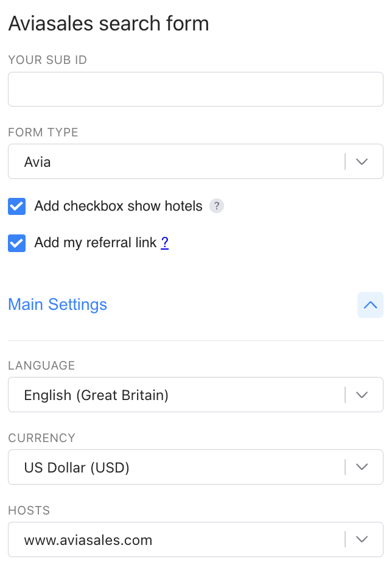
Task: Click the Add checkbox show hotels label text
Action: pos(118,206)
